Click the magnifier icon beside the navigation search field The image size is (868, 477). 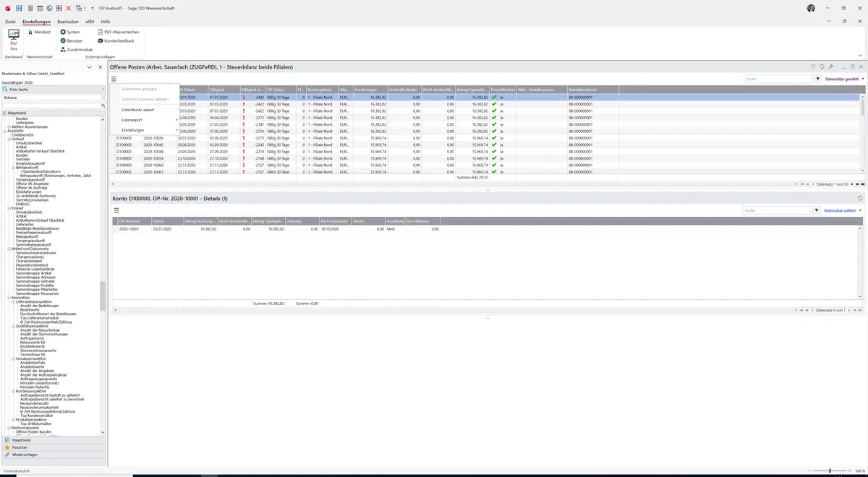click(x=103, y=106)
